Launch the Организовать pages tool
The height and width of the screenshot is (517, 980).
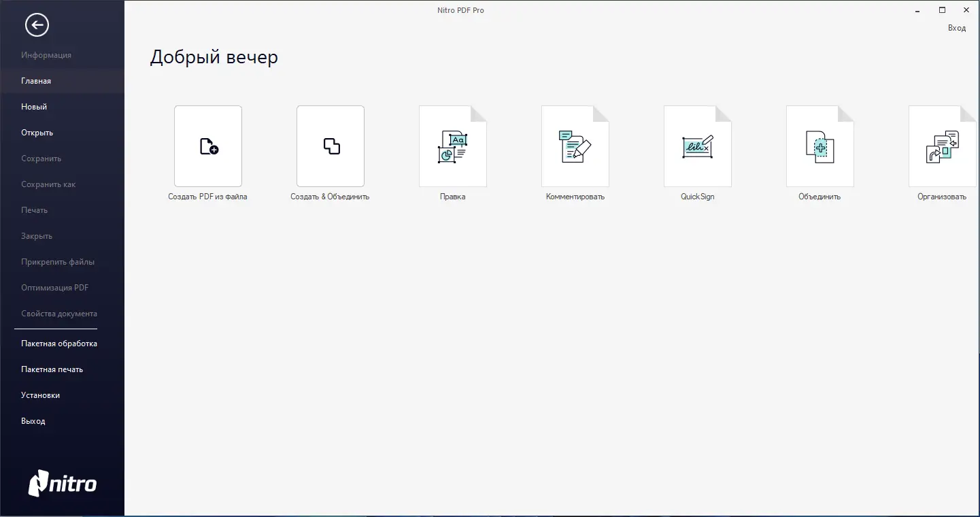942,146
